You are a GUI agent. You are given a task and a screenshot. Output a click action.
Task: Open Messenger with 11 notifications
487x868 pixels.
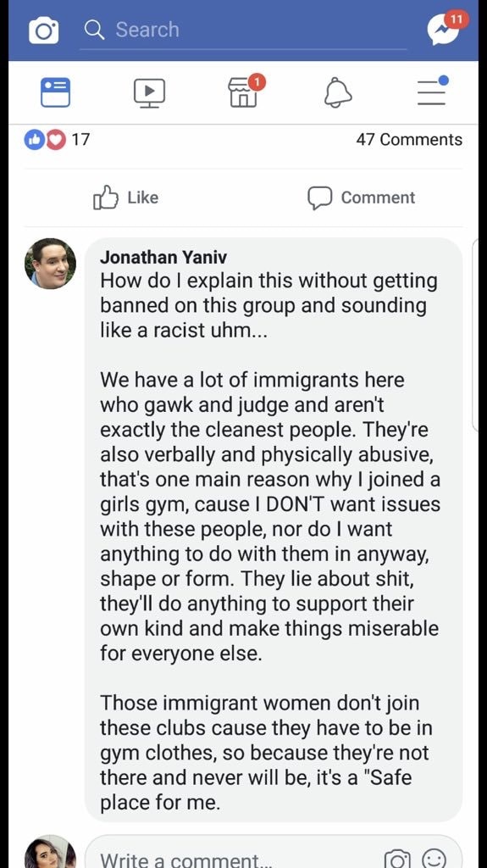coord(445,28)
